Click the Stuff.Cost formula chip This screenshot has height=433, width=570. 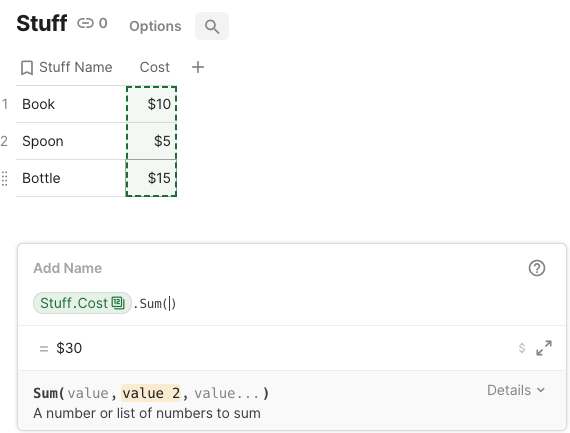pyautogui.click(x=82, y=303)
